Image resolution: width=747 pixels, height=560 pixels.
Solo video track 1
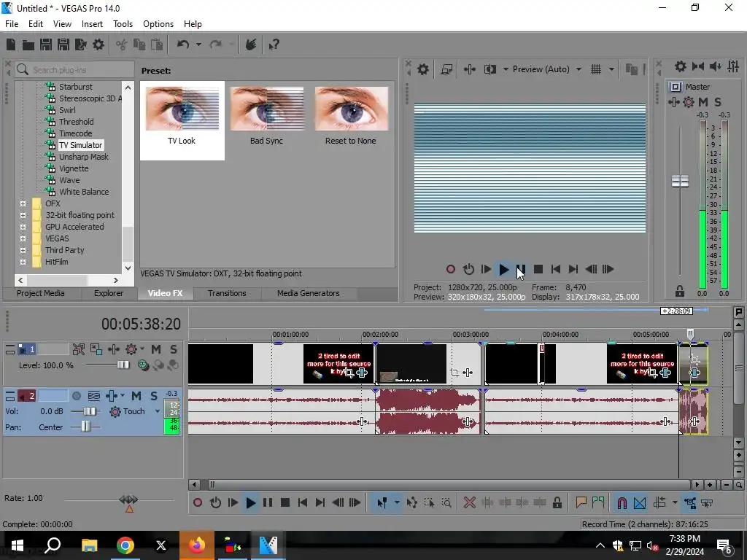click(174, 349)
